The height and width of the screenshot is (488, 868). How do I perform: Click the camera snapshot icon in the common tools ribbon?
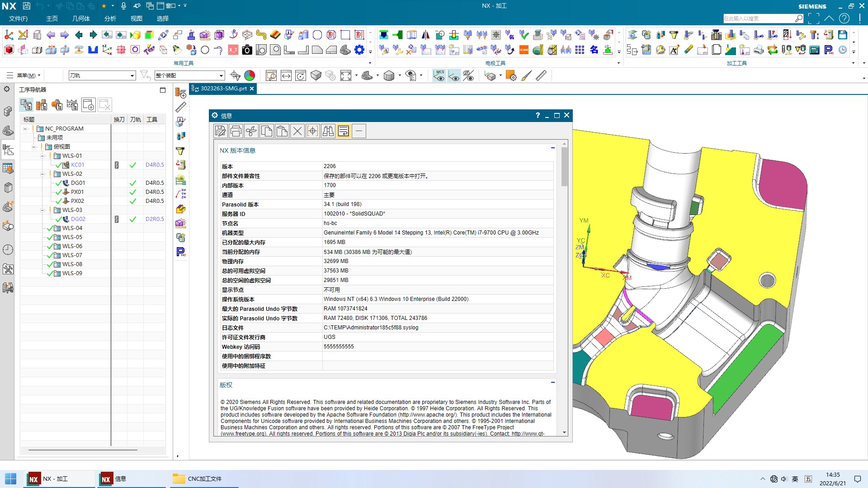coord(247,50)
